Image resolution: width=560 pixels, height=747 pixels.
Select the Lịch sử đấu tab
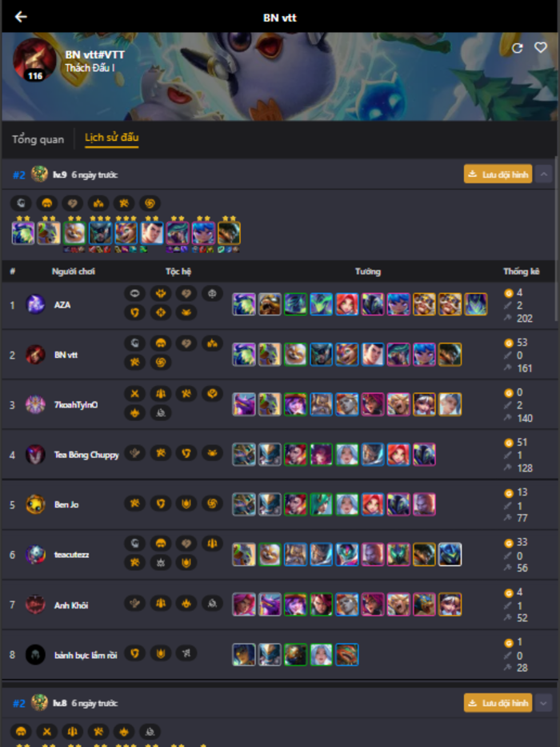pyautogui.click(x=111, y=138)
